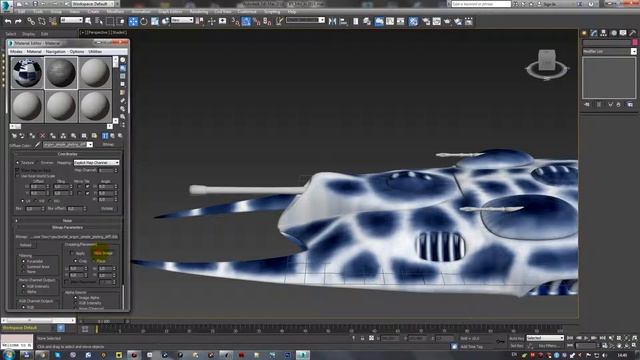Click the Undo arrow in main toolbar
640x360 pixels.
8,21
